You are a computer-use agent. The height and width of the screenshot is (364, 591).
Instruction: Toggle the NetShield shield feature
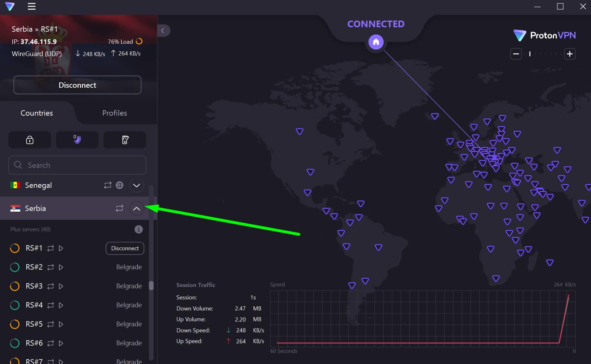[x=77, y=140]
